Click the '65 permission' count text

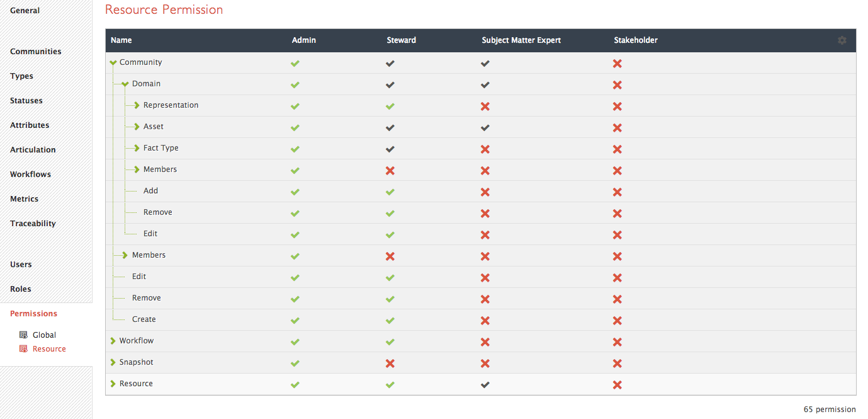tap(830, 410)
